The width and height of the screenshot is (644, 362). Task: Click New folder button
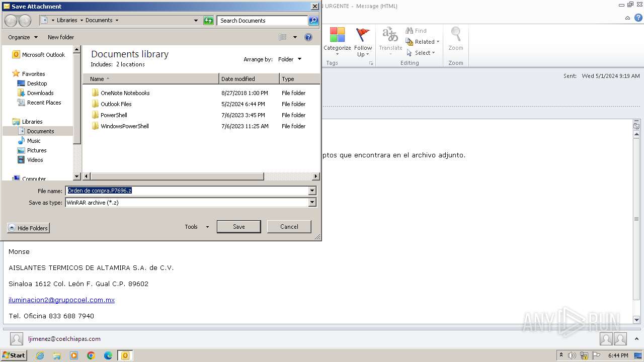point(61,37)
